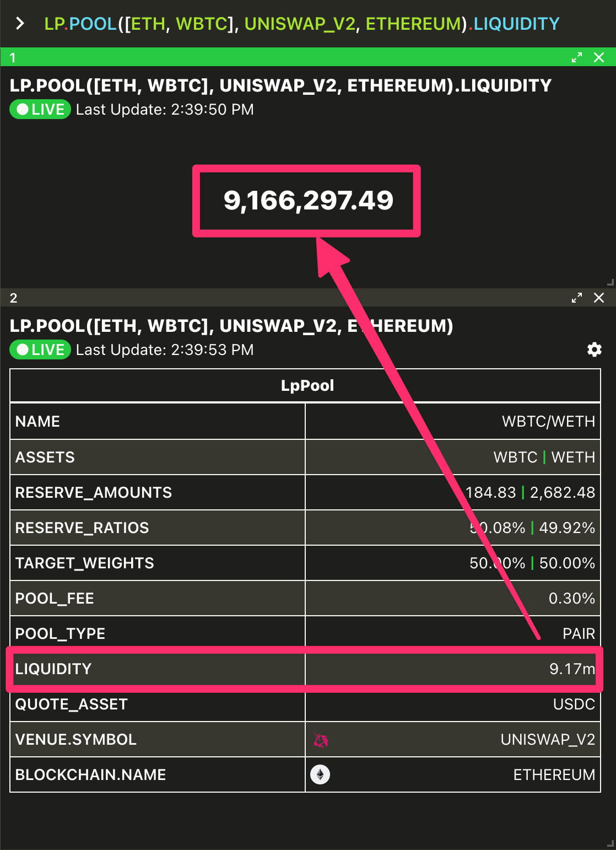Select the UNISWAP_V2 venue symbol value

(x=548, y=739)
